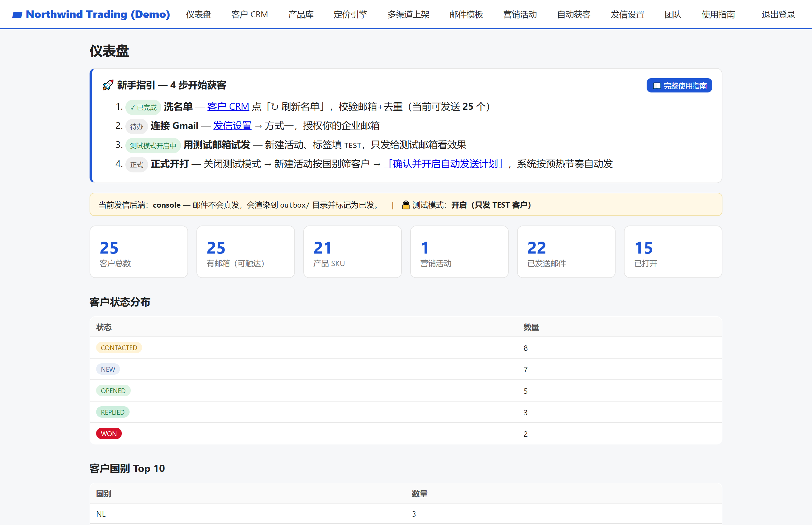Click the 客户总数 stat card
Image resolution: width=812 pixels, height=525 pixels.
point(139,252)
